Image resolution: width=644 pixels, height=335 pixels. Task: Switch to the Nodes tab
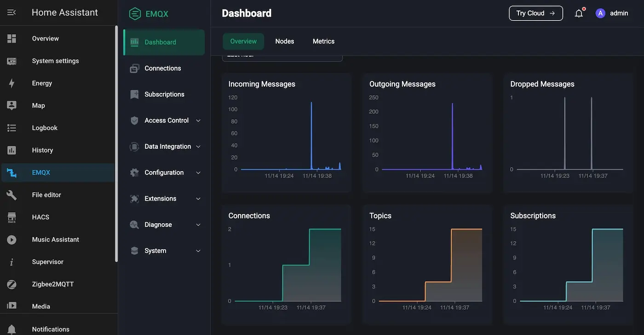(x=285, y=41)
